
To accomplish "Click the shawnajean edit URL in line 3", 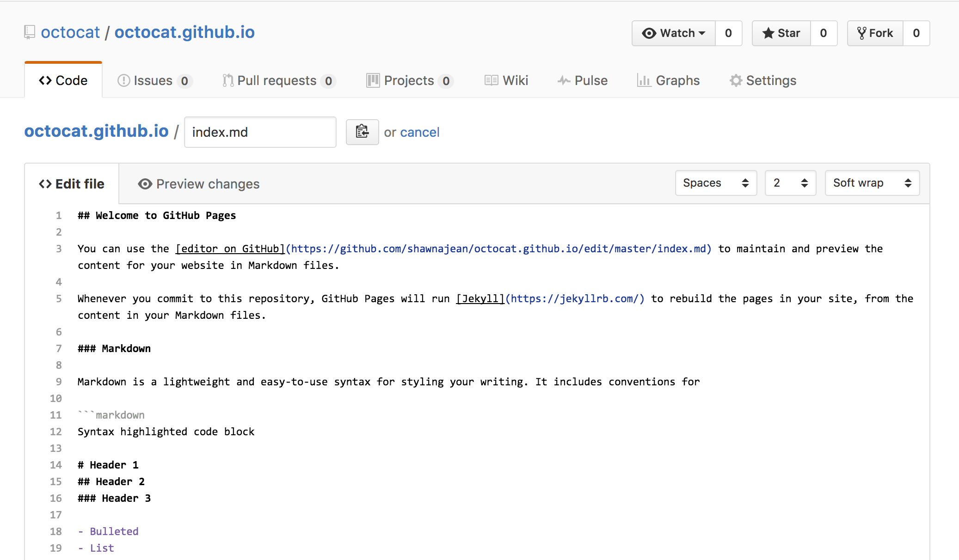I will 499,249.
